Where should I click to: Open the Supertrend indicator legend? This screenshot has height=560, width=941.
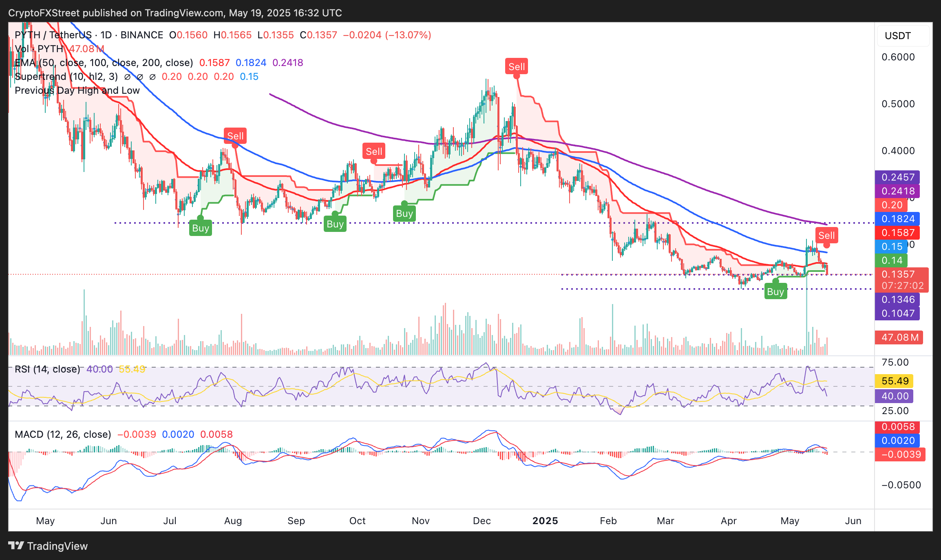[x=66, y=77]
